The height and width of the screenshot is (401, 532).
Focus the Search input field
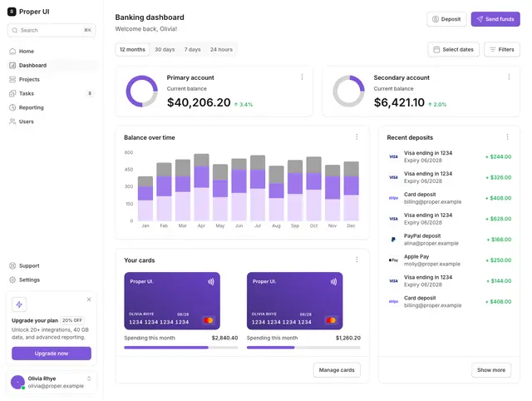pos(52,30)
